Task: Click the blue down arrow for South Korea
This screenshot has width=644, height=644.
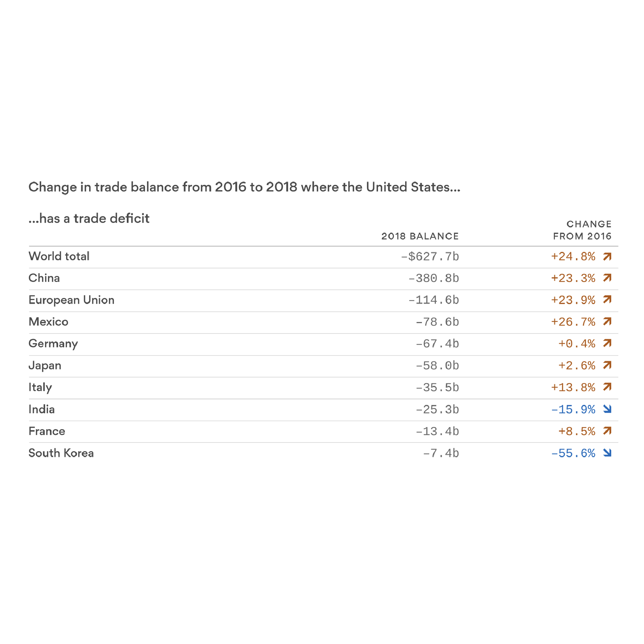Action: pos(607,453)
